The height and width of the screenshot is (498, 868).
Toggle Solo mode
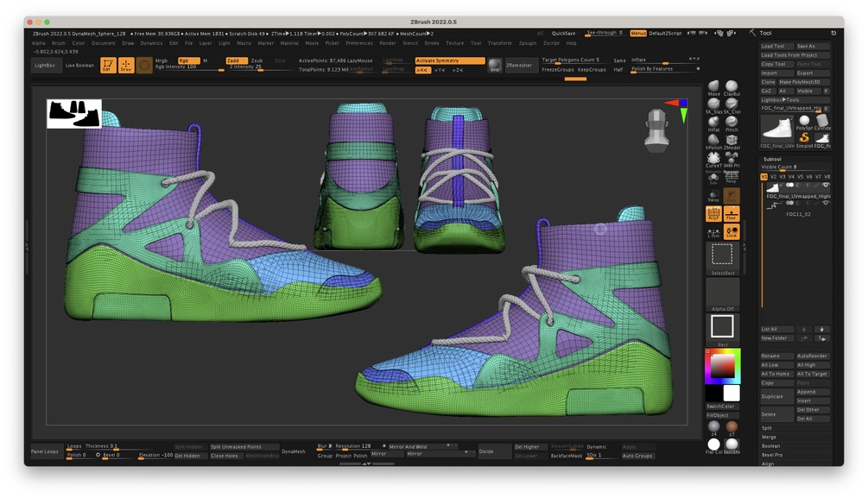(713, 178)
